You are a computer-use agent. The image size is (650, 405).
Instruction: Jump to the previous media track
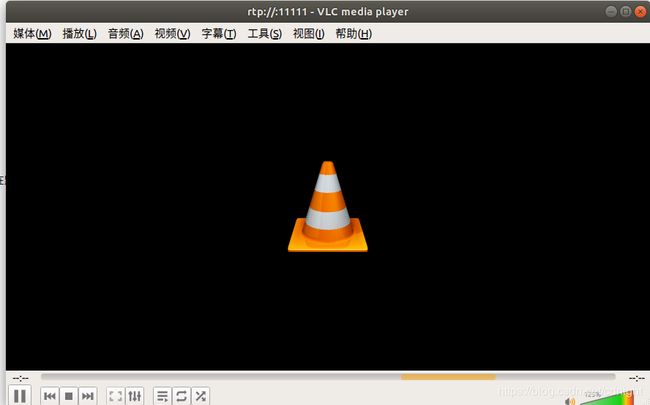(x=50, y=396)
